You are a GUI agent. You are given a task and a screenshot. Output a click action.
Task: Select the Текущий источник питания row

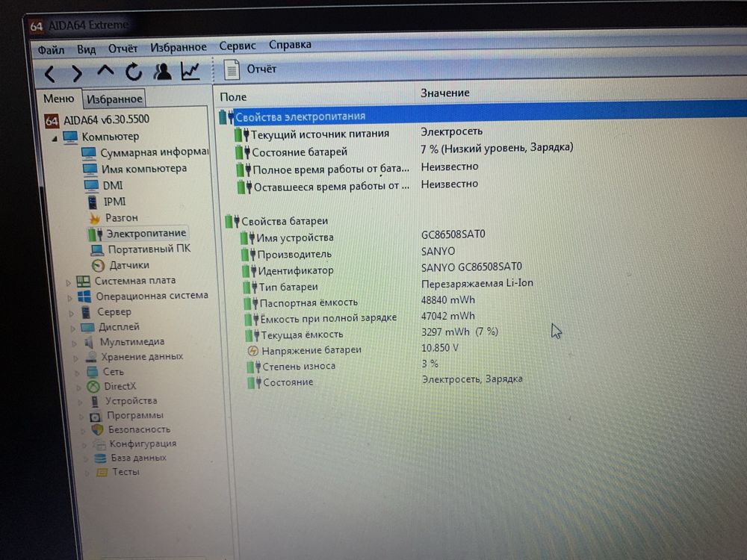click(x=320, y=134)
